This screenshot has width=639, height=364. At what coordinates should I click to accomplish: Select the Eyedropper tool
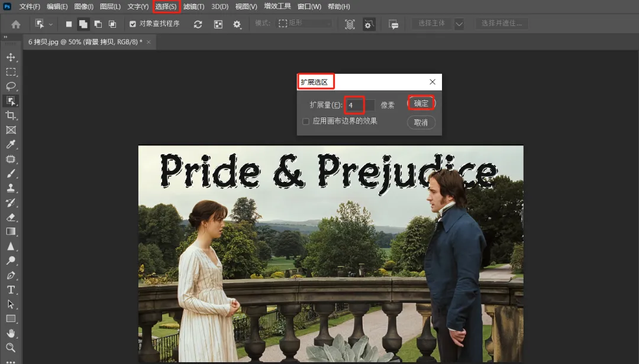(x=11, y=145)
